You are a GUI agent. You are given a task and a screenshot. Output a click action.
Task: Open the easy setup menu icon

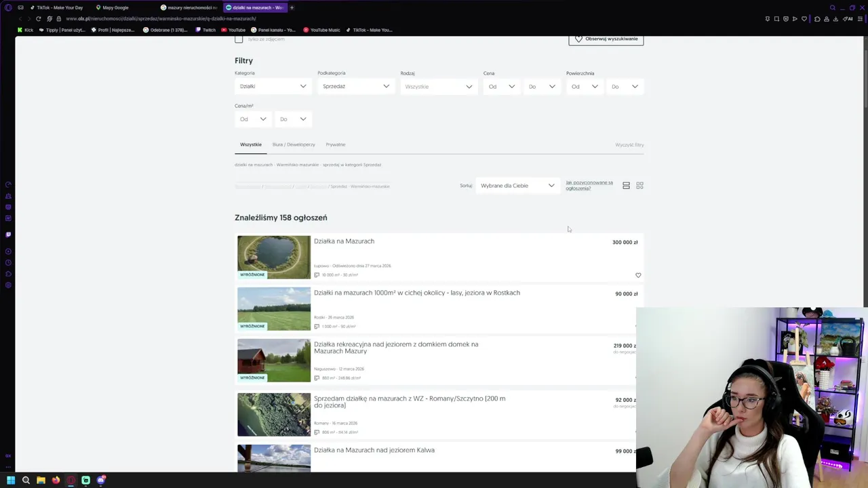tap(860, 19)
